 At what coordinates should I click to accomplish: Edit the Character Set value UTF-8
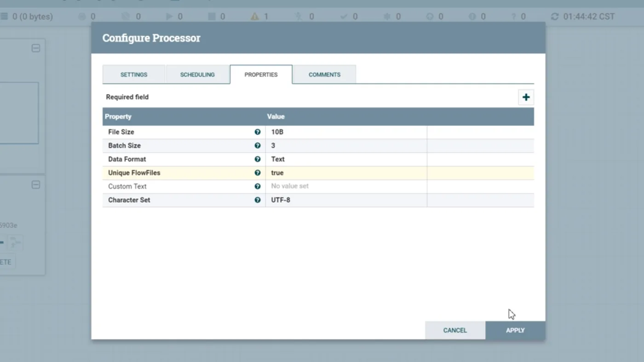pyautogui.click(x=346, y=200)
